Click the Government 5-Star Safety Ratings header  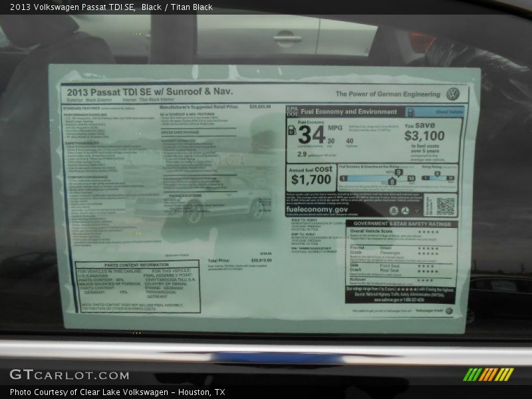click(402, 223)
